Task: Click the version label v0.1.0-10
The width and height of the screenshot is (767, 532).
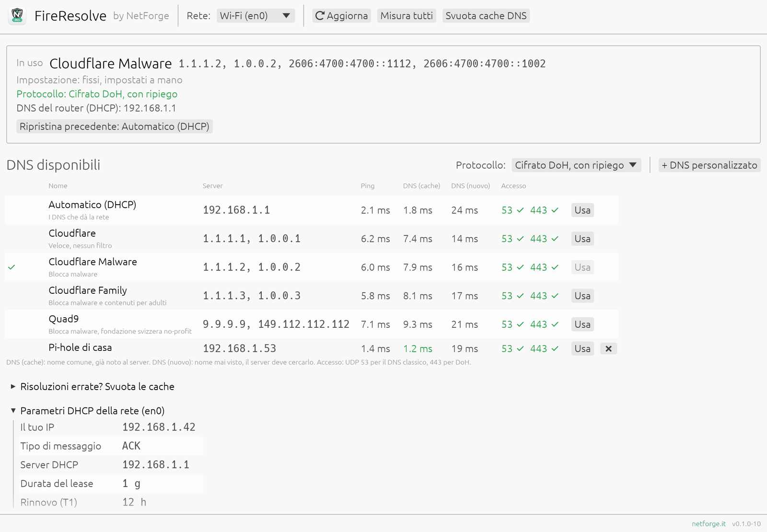Action: 746,524
